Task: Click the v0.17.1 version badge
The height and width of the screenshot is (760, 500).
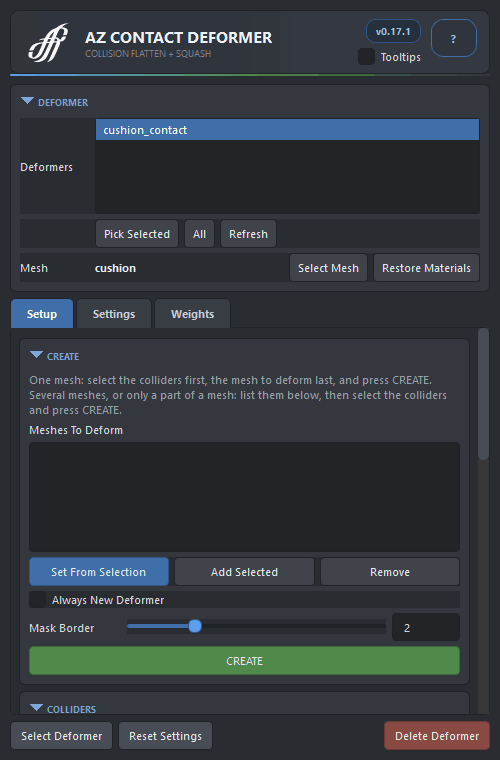Action: pyautogui.click(x=393, y=32)
